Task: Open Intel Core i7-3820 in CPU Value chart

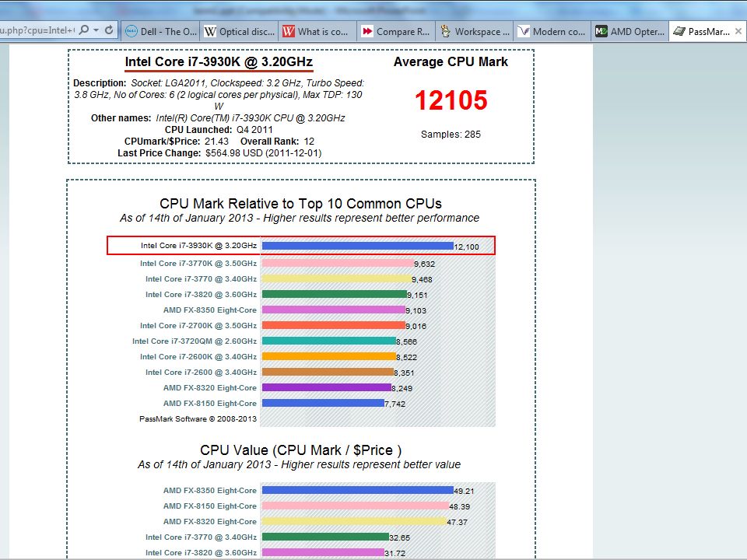Action: click(x=201, y=553)
